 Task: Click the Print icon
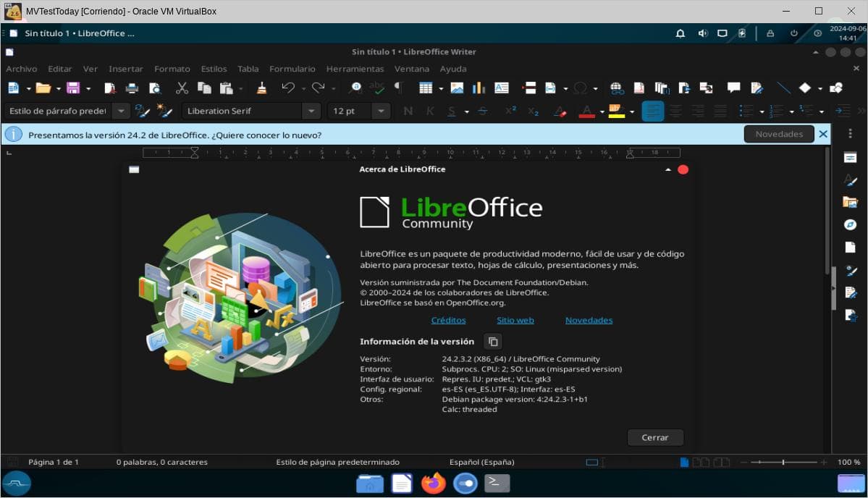point(132,88)
